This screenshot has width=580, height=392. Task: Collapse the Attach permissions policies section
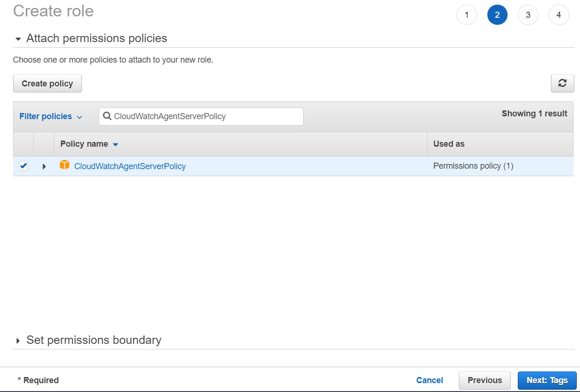point(18,39)
